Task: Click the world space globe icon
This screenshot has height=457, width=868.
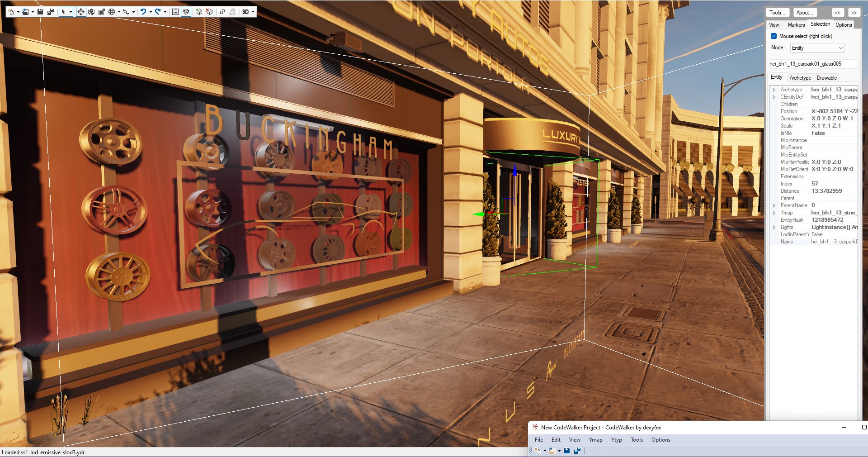Action: [112, 12]
